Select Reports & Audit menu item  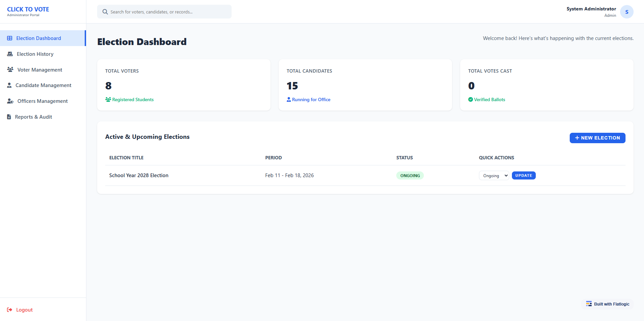coord(33,117)
